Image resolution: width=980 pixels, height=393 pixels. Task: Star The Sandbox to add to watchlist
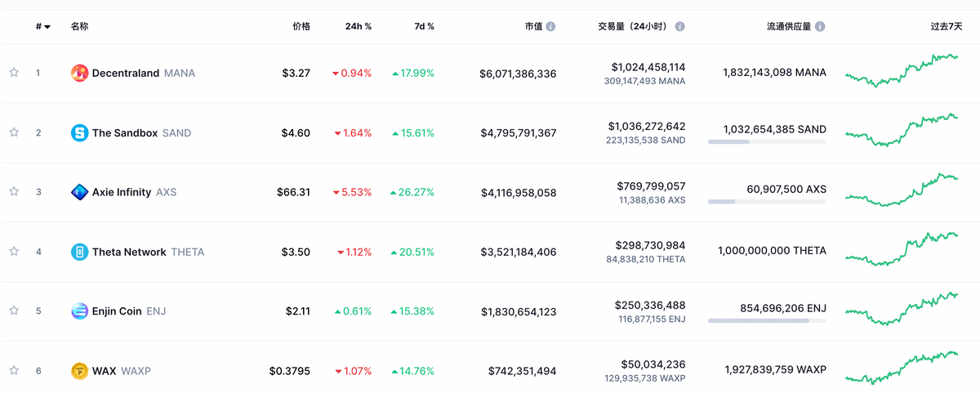pyautogui.click(x=14, y=132)
